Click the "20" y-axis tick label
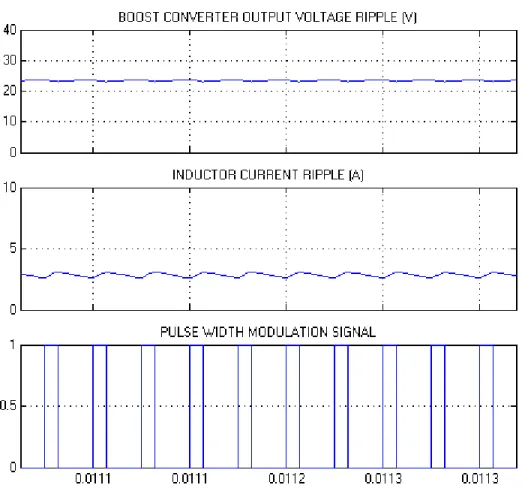Viewport: 522px width, 497px height. 10,91
